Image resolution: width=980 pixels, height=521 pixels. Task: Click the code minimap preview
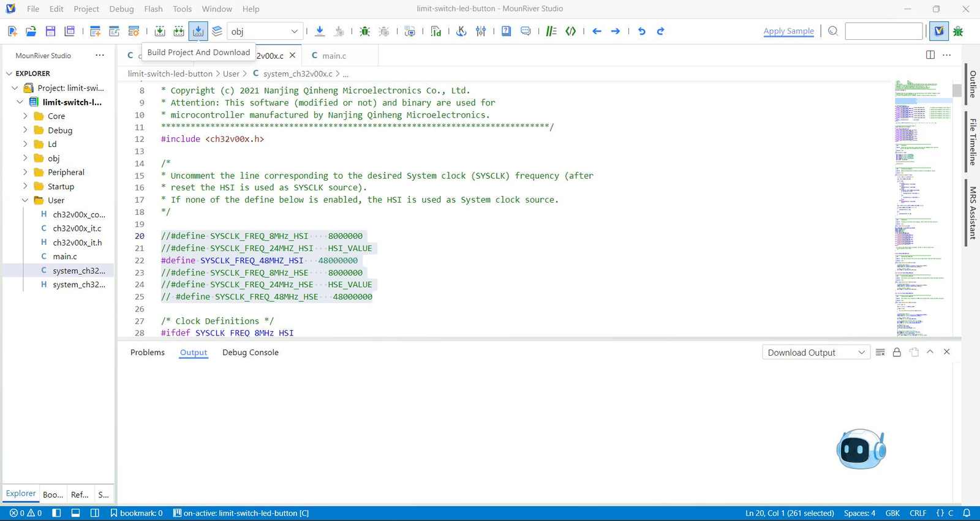point(922,208)
